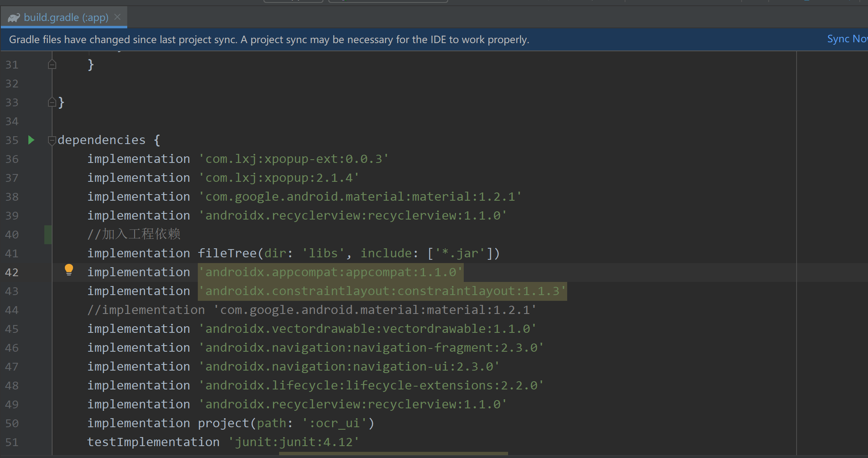Click highlighted appcompat dependency string
The image size is (868, 458).
coord(331,272)
